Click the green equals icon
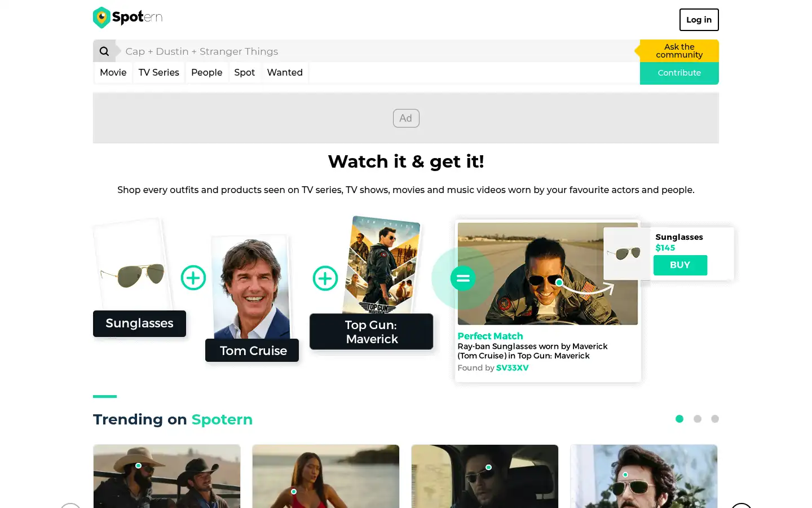Viewport: 812px width, 508px height. tap(463, 278)
